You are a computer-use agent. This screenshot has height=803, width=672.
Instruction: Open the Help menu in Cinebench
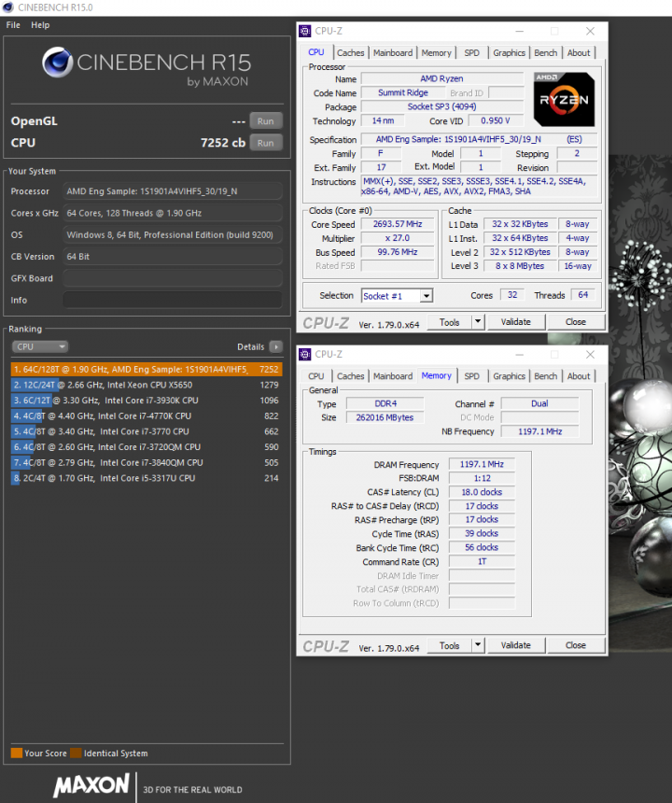[x=40, y=25]
